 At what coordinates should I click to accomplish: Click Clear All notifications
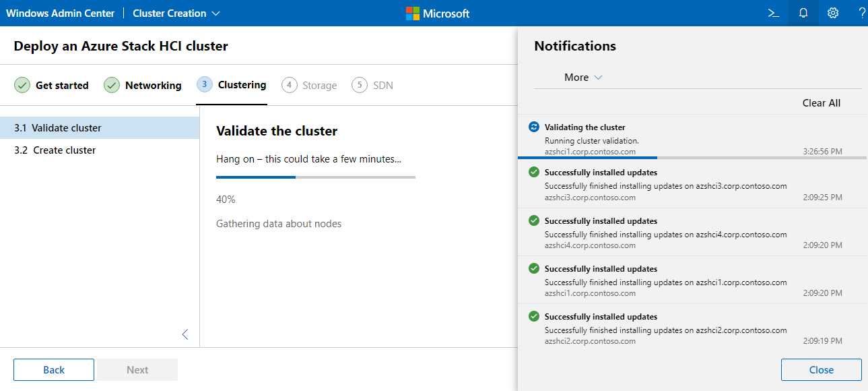click(822, 102)
